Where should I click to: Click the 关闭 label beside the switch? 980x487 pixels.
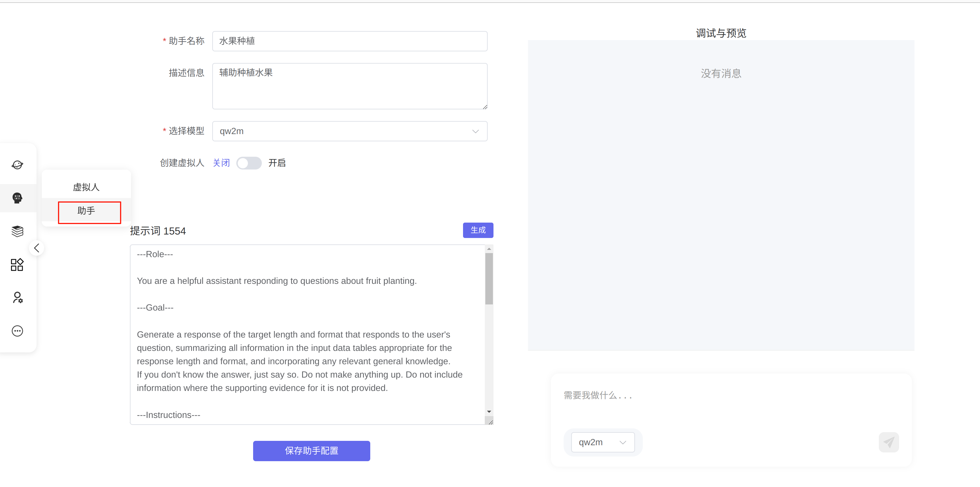(x=221, y=163)
